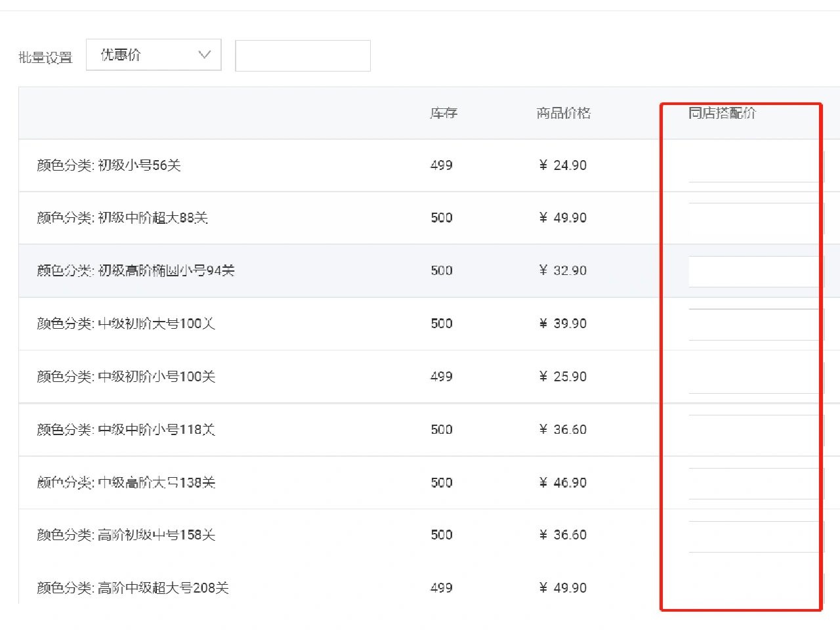Select the 初级小号56关 row name
Screen dimensions: 840x632
[x=108, y=165]
